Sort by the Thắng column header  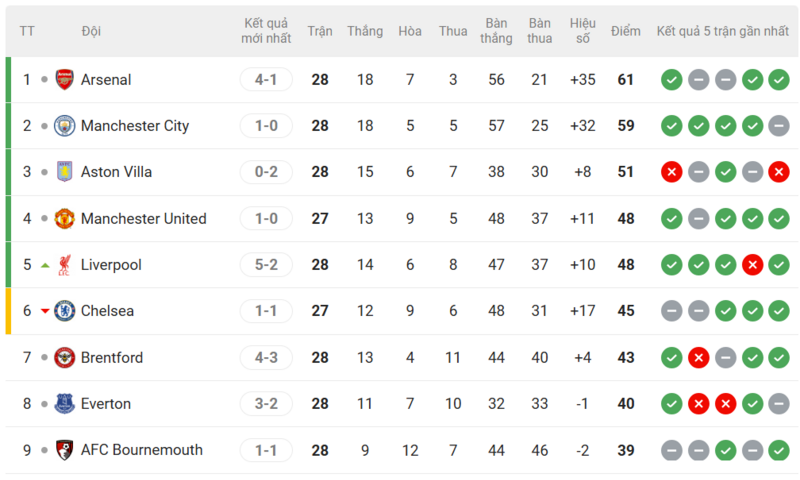tap(365, 31)
